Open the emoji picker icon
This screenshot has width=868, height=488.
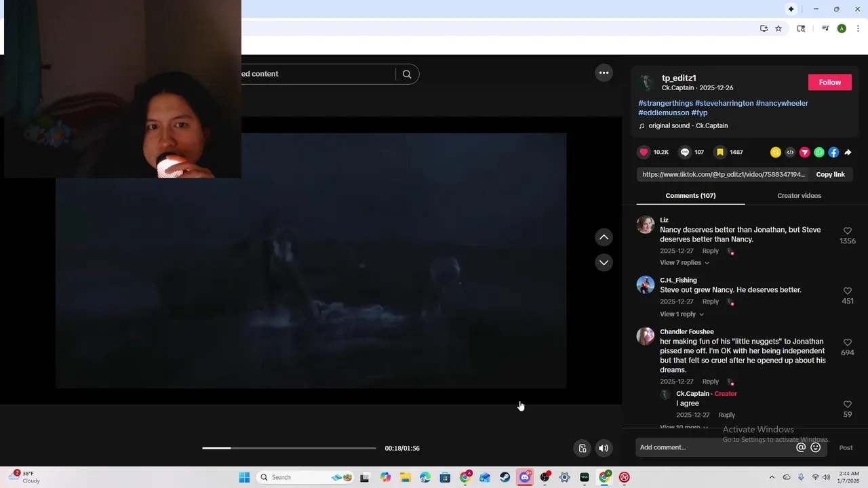pos(816,447)
